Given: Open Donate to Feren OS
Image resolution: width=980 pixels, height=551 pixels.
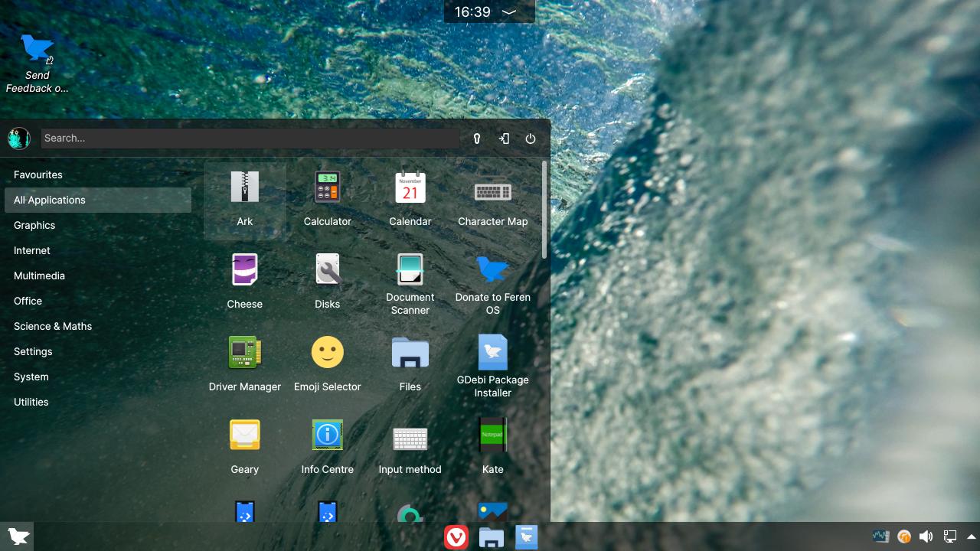Looking at the screenshot, I should click(x=493, y=283).
